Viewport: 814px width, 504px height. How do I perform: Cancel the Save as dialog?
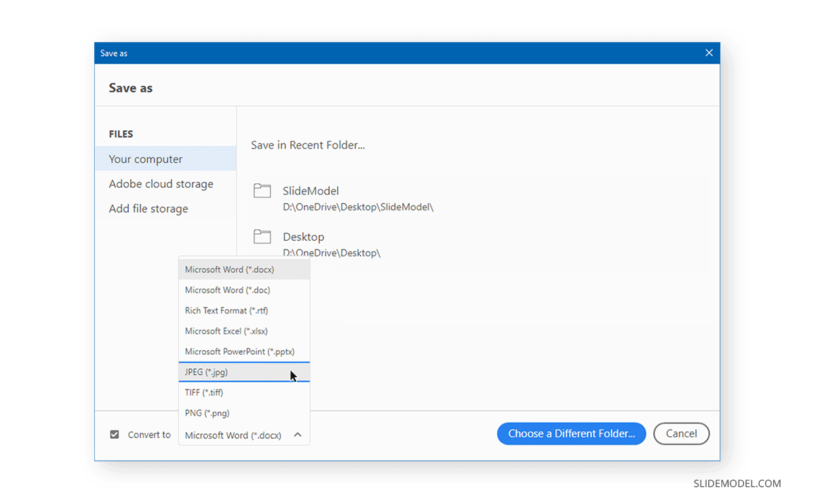(681, 433)
